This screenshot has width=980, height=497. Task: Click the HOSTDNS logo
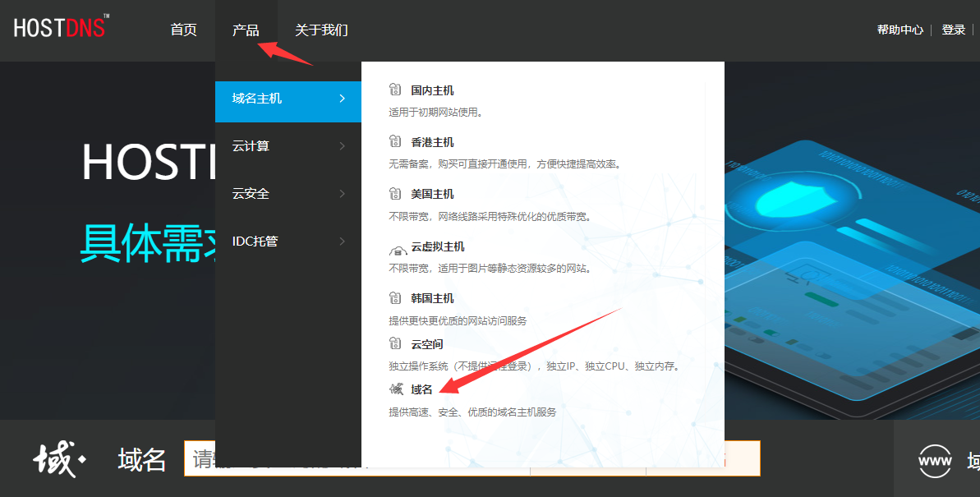60,28
